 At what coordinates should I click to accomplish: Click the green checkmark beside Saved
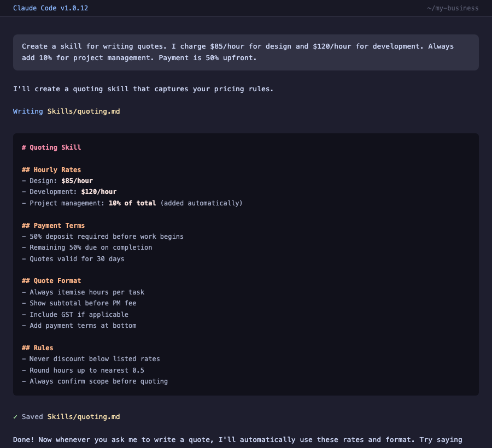point(15,417)
